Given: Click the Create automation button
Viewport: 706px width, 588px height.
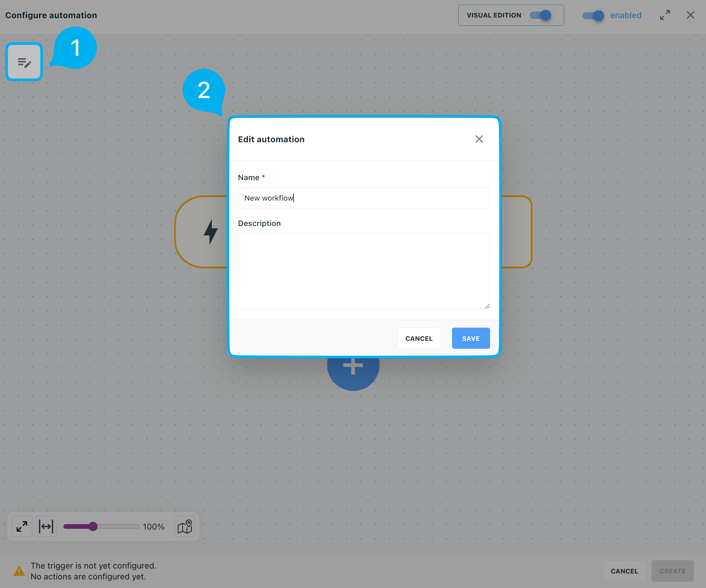Looking at the screenshot, I should (x=672, y=571).
